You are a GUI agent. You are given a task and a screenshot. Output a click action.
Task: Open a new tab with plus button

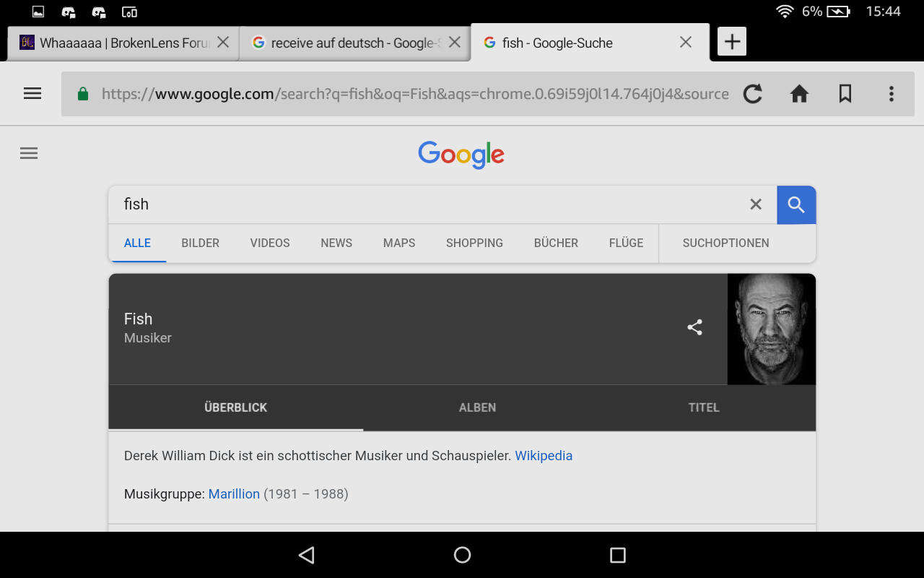pos(732,42)
